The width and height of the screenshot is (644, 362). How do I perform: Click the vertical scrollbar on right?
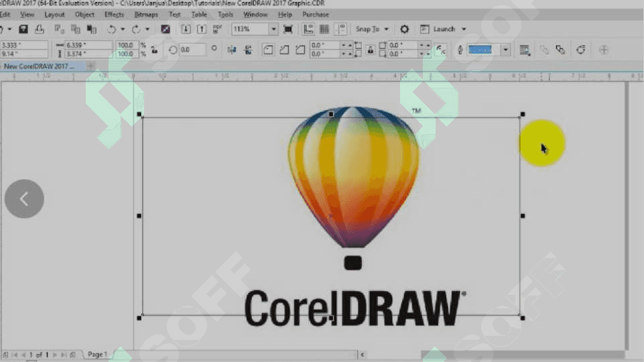[627, 216]
